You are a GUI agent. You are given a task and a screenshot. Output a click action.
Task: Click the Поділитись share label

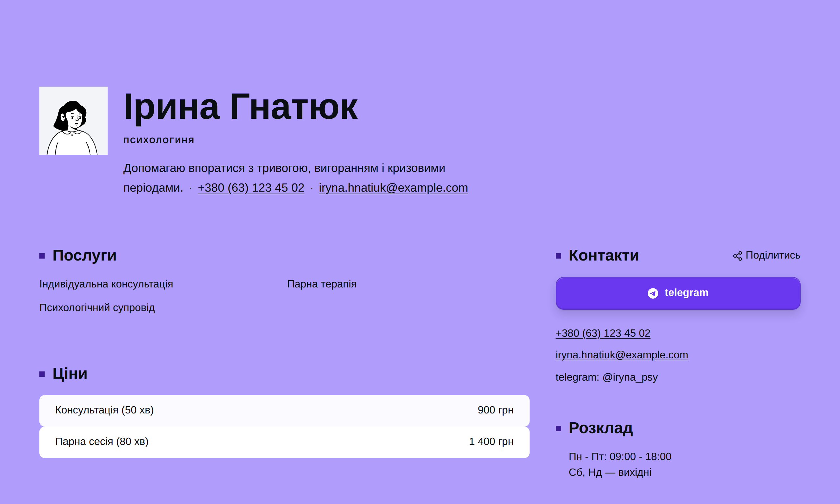pyautogui.click(x=772, y=255)
